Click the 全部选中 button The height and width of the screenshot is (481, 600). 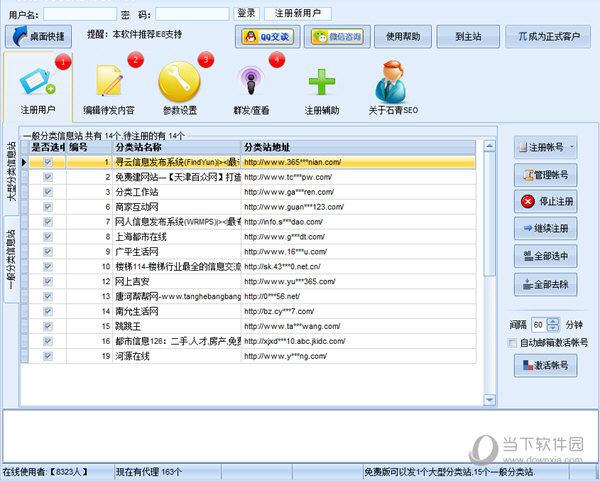tap(545, 256)
